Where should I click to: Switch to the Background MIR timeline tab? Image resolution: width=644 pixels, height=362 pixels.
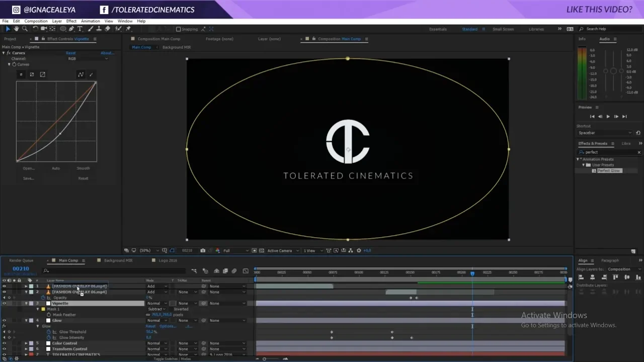pos(118,260)
